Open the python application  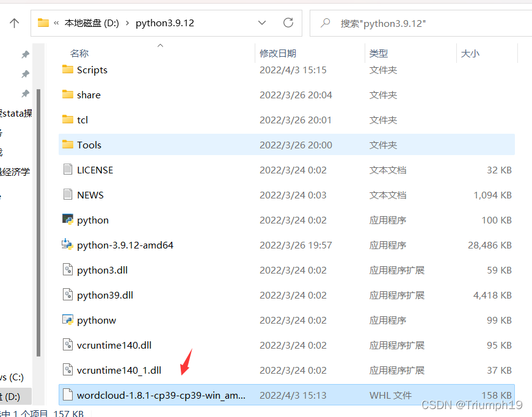click(x=93, y=220)
